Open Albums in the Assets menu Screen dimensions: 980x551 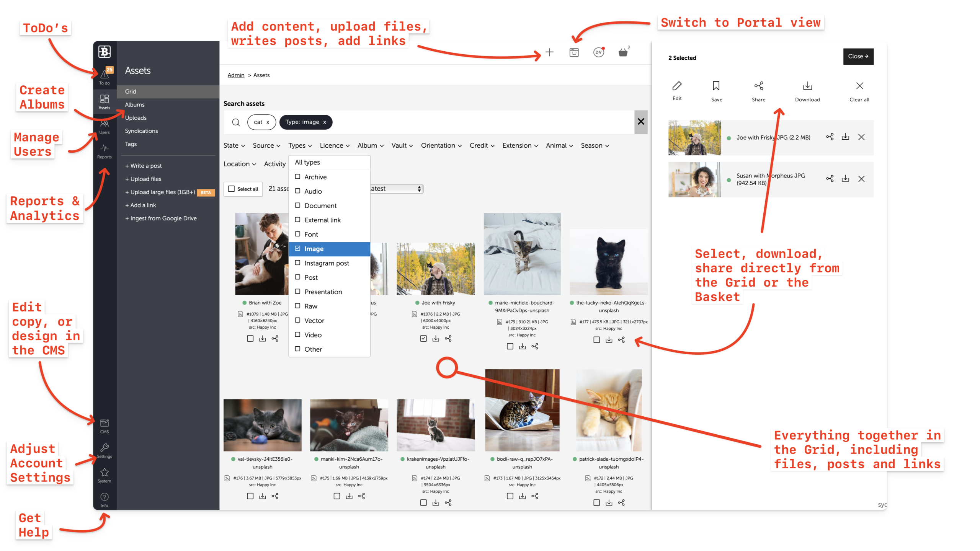point(135,104)
